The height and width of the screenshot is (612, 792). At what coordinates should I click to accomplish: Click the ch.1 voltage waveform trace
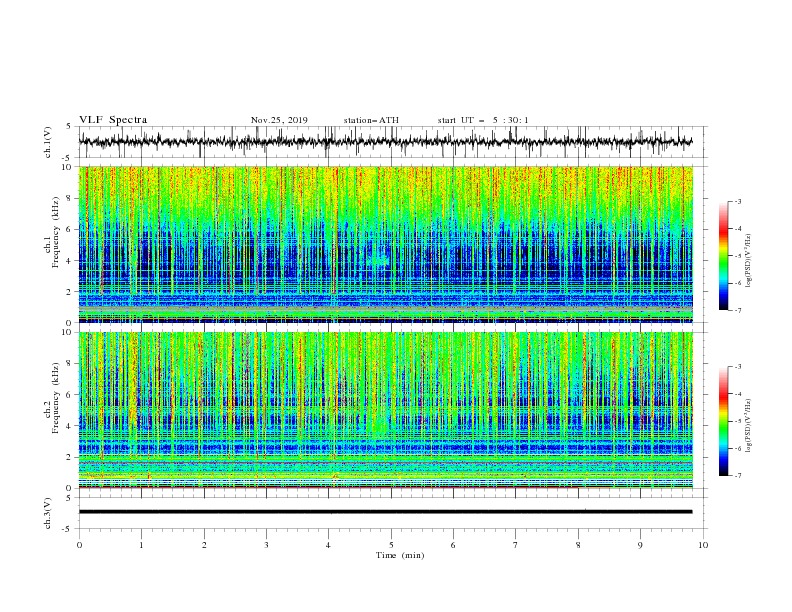click(x=385, y=141)
